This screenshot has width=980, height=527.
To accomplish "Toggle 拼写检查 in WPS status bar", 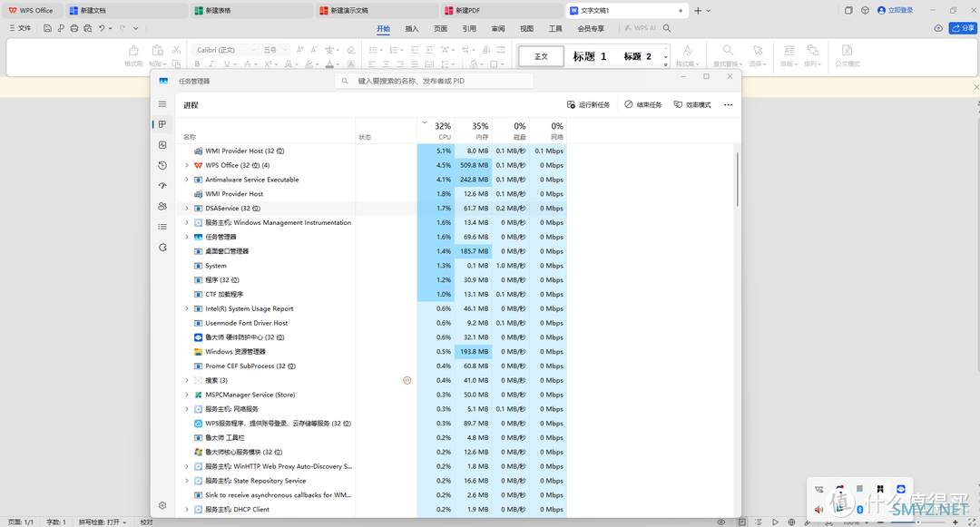I will 102,522.
